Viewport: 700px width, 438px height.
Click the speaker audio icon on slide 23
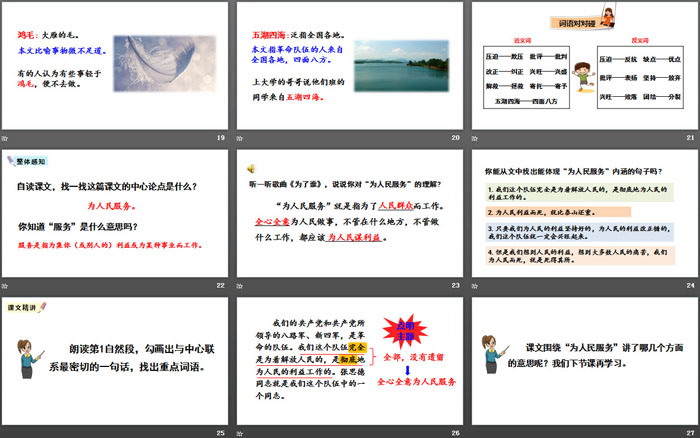250,168
